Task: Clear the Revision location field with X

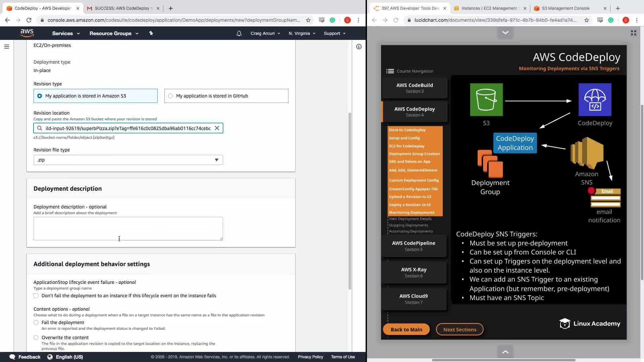Action: click(x=217, y=128)
